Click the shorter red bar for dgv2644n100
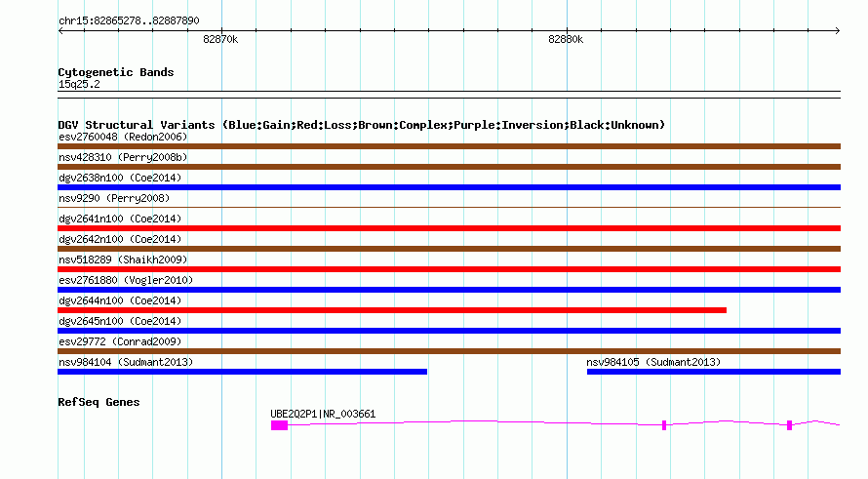The image size is (868, 479). click(392, 310)
